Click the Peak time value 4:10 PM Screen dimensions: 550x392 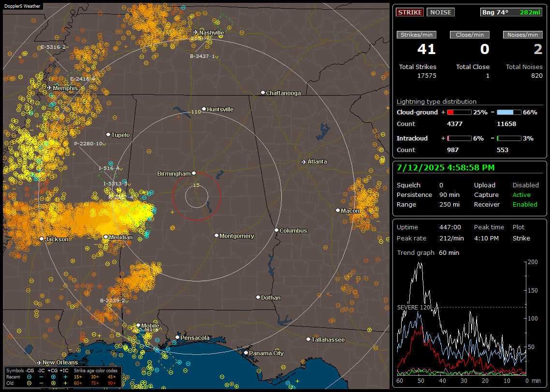486,238
